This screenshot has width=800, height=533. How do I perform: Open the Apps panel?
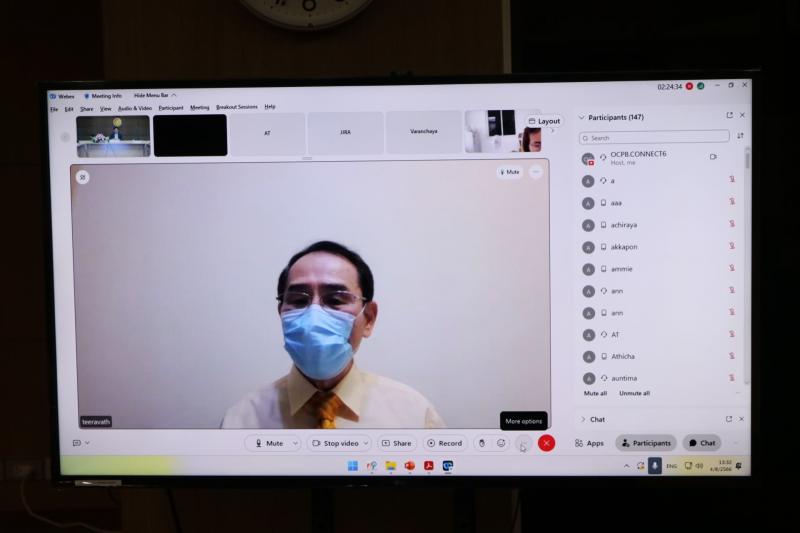click(589, 443)
